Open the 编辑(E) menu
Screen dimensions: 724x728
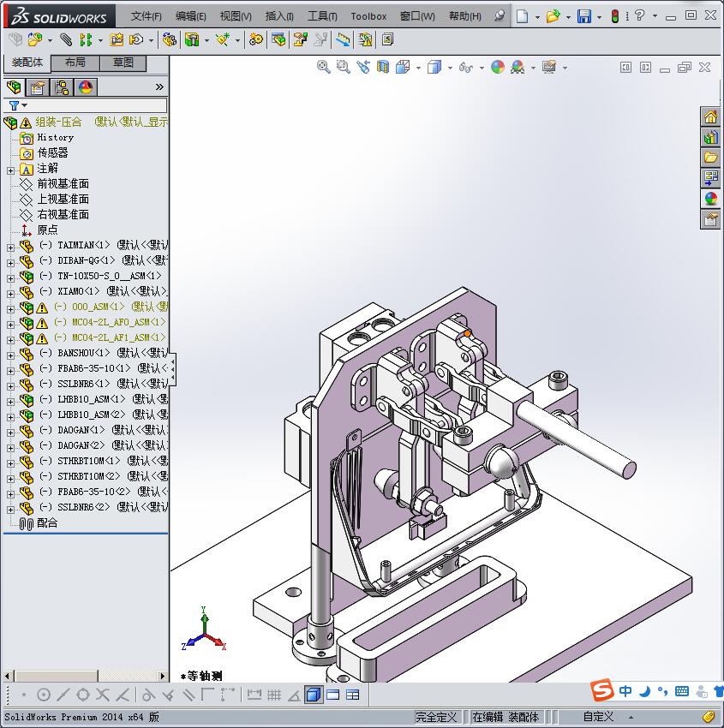[x=191, y=16]
